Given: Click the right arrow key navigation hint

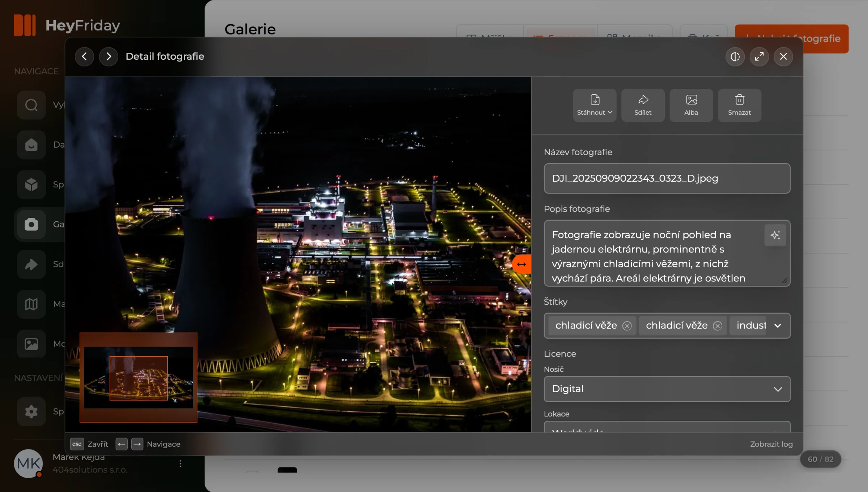Looking at the screenshot, I should [137, 444].
